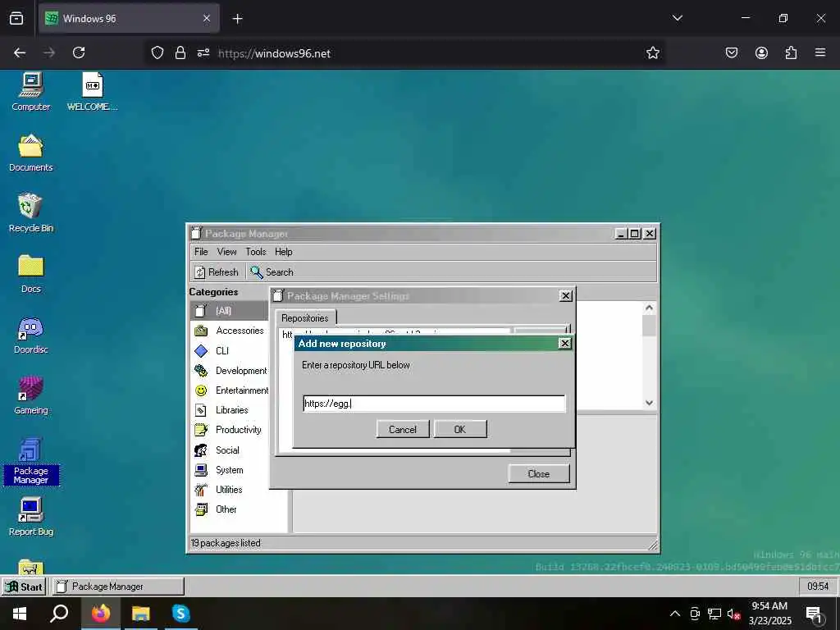840x630 pixels.
Task: Bookmark this page with the star icon
Action: click(652, 52)
